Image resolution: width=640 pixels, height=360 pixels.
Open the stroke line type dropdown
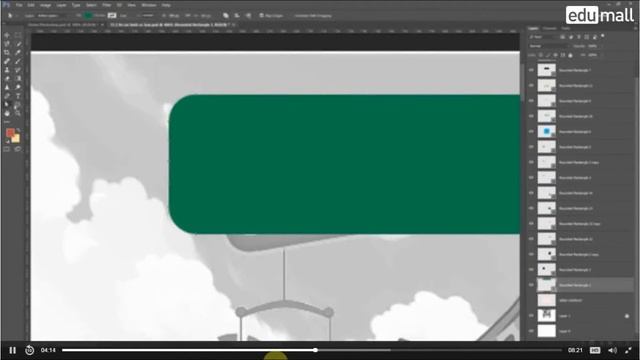(148, 16)
